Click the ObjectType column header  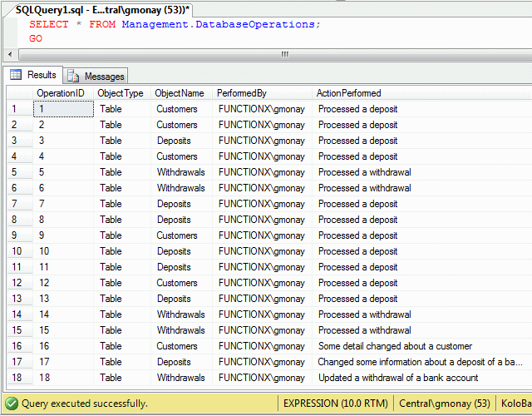(x=122, y=93)
